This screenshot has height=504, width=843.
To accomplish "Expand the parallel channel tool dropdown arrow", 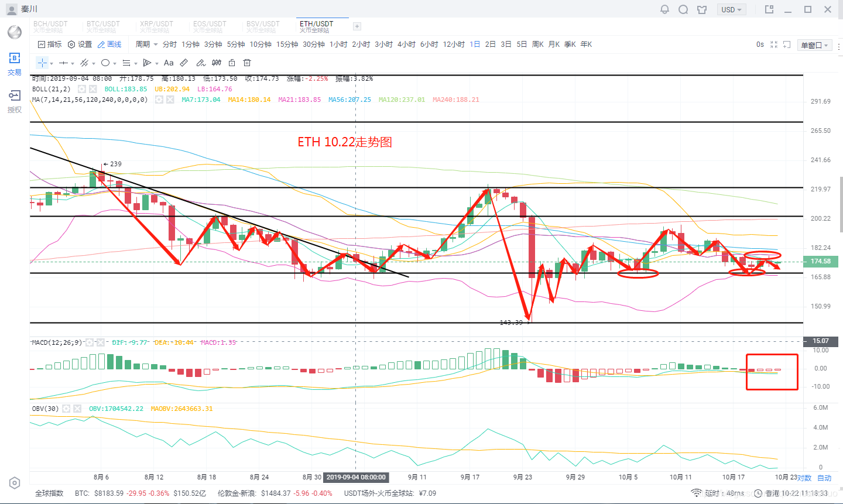I will click(94, 63).
